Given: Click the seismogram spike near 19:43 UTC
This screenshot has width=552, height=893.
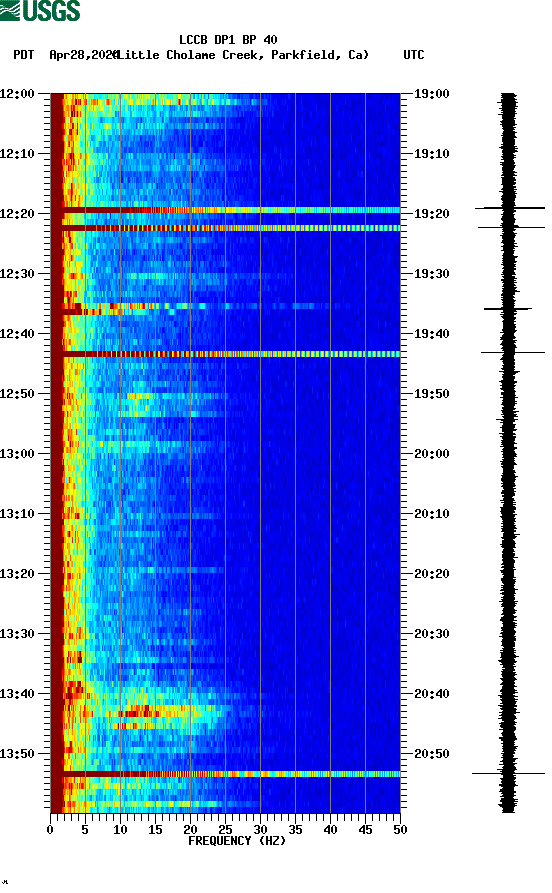Looking at the screenshot, I should (513, 353).
